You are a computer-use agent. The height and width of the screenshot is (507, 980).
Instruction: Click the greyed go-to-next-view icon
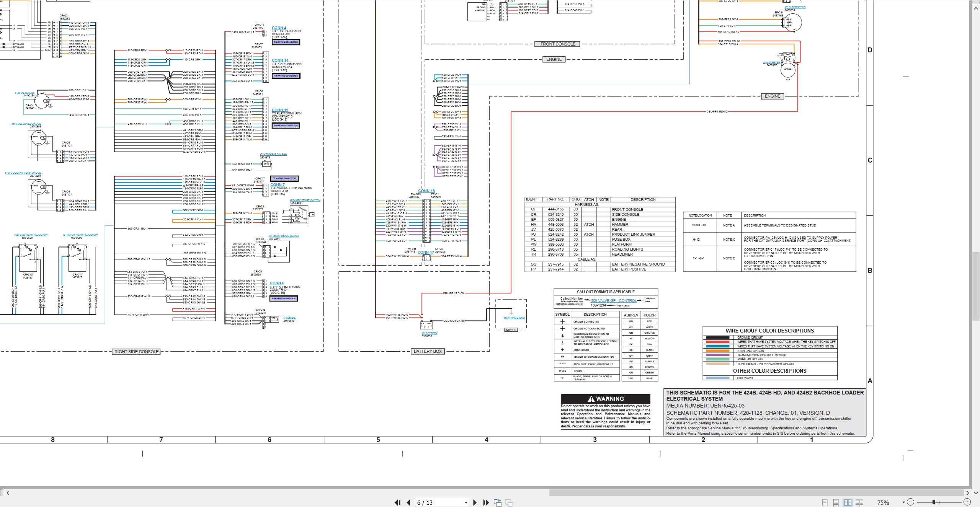tap(509, 502)
